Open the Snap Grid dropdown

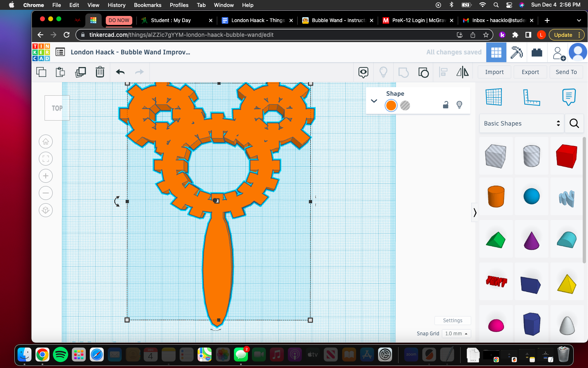tap(456, 334)
